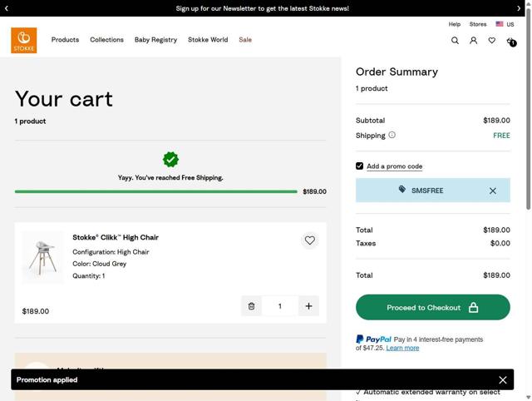Uncheck the Add a promo code checkbox
Image resolution: width=532 pixels, height=401 pixels.
point(360,166)
